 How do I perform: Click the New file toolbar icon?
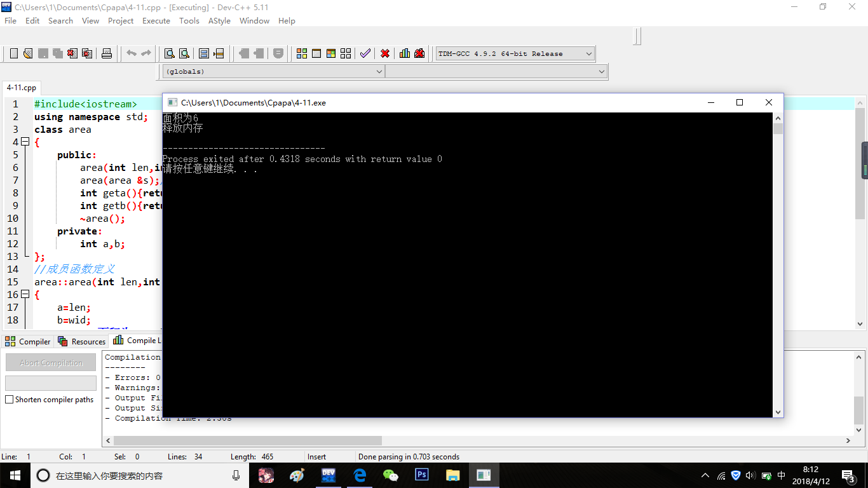pyautogui.click(x=14, y=53)
